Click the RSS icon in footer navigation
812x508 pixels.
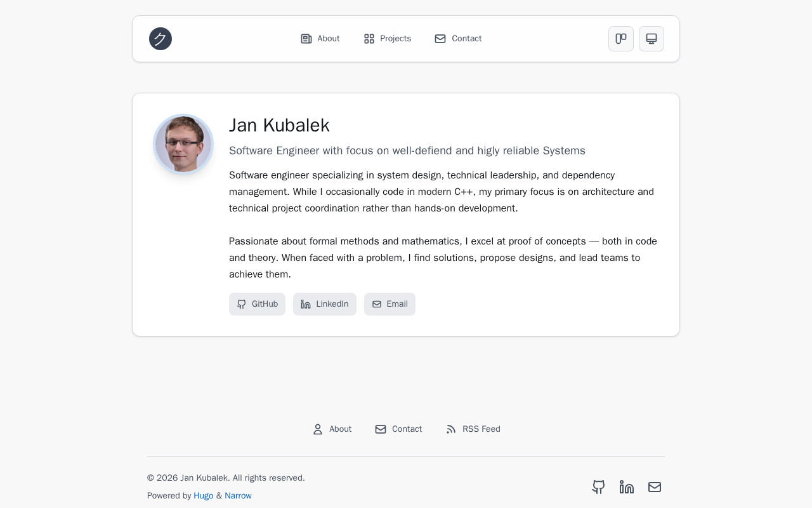pyautogui.click(x=451, y=429)
